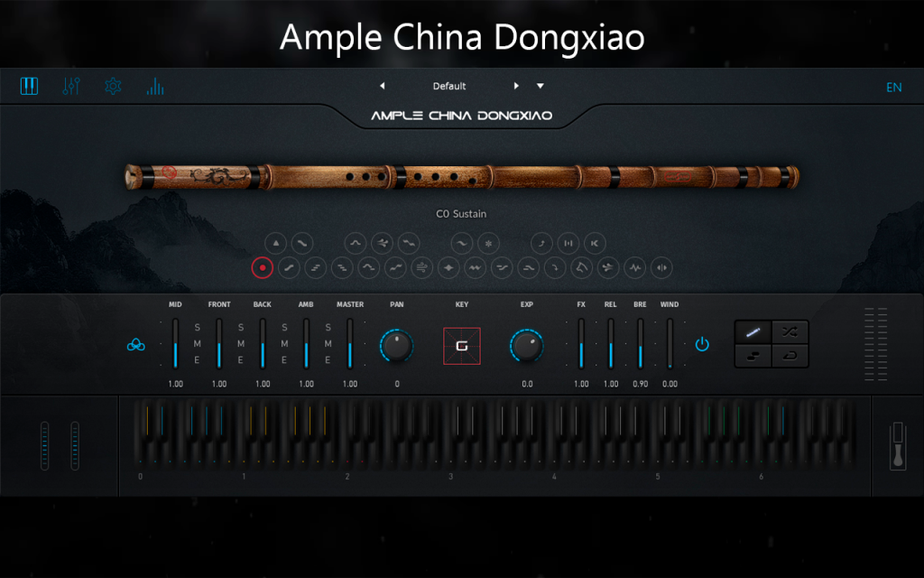The width and height of the screenshot is (924, 578).
Task: Select the triangle accent articulation icon
Action: click(276, 243)
